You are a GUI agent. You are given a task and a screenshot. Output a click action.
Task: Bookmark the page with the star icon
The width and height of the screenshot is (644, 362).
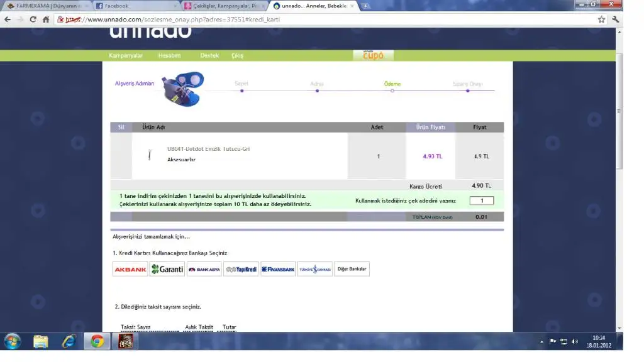601,19
